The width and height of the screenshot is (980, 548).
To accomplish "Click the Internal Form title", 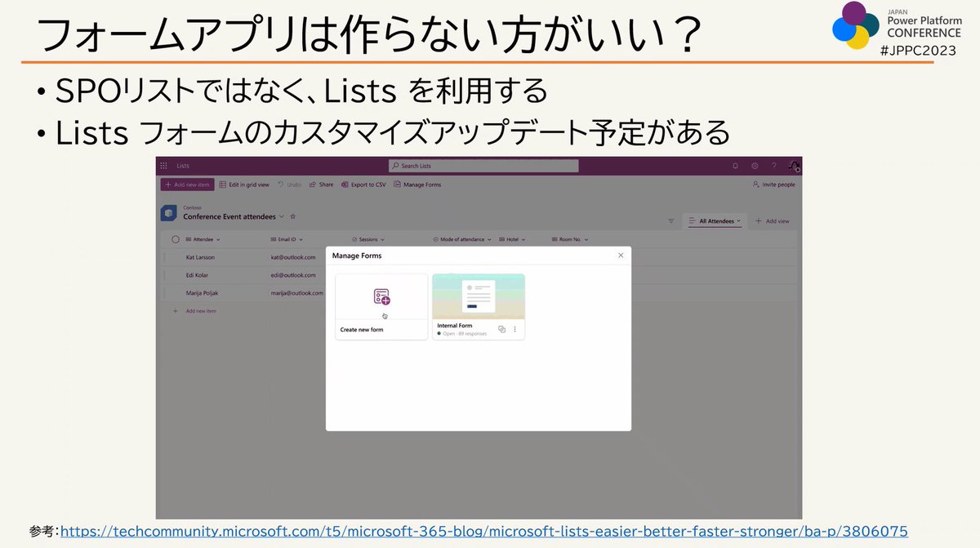I will [x=455, y=325].
